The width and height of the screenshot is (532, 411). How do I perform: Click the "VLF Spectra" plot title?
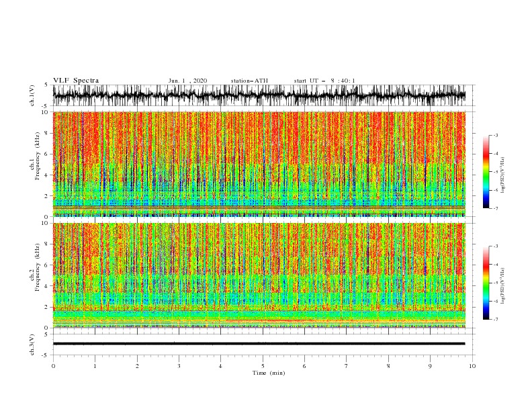tap(76, 81)
